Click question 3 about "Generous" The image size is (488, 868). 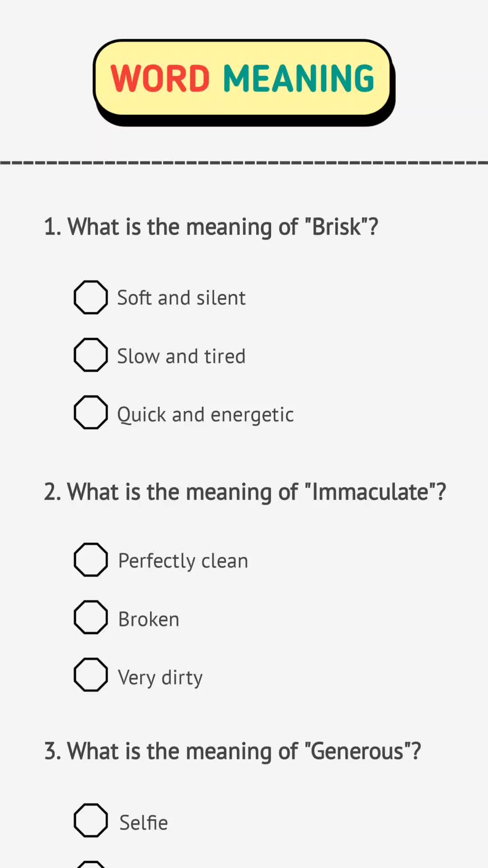pos(232,751)
